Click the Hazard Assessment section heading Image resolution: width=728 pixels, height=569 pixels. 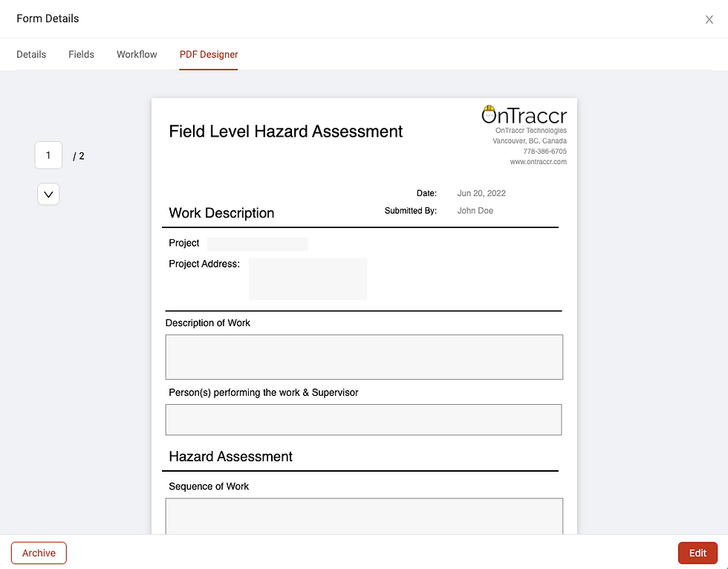tap(231, 456)
